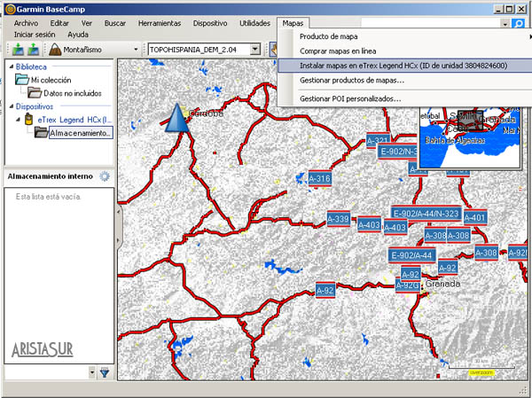Click the Córdoba city label on map

coord(206,113)
